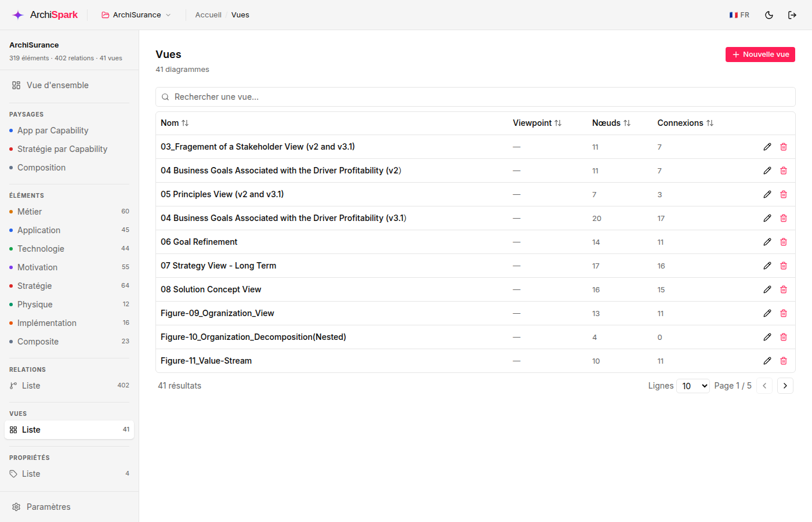Show Application elements
The width and height of the screenshot is (812, 522).
pyautogui.click(x=70, y=230)
